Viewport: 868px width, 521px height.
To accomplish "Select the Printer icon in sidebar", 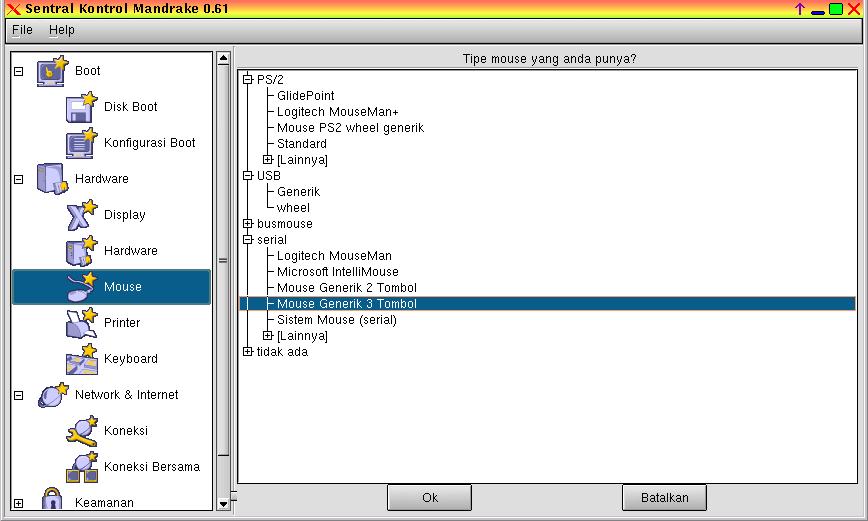I will click(x=81, y=323).
